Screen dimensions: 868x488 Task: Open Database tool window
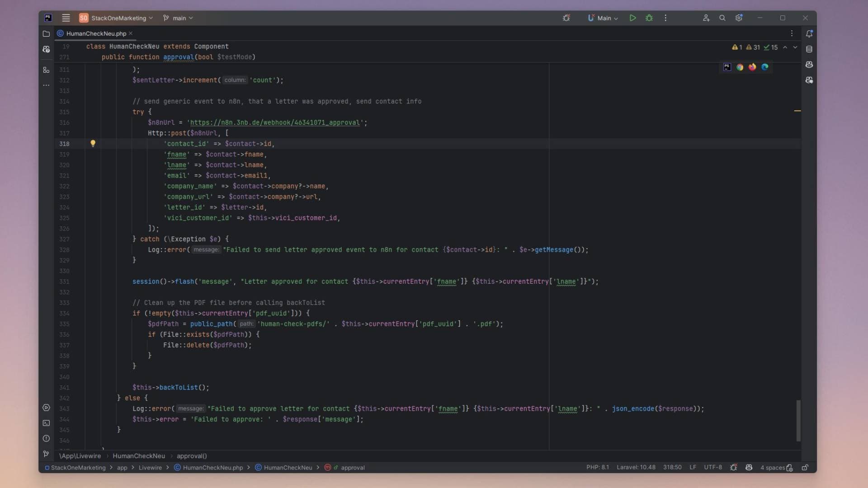809,49
